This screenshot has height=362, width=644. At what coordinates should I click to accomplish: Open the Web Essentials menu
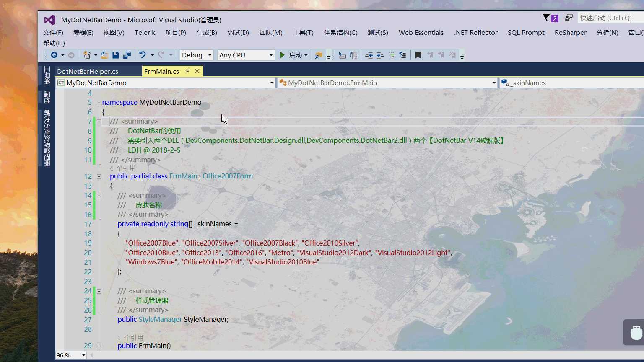pos(421,32)
